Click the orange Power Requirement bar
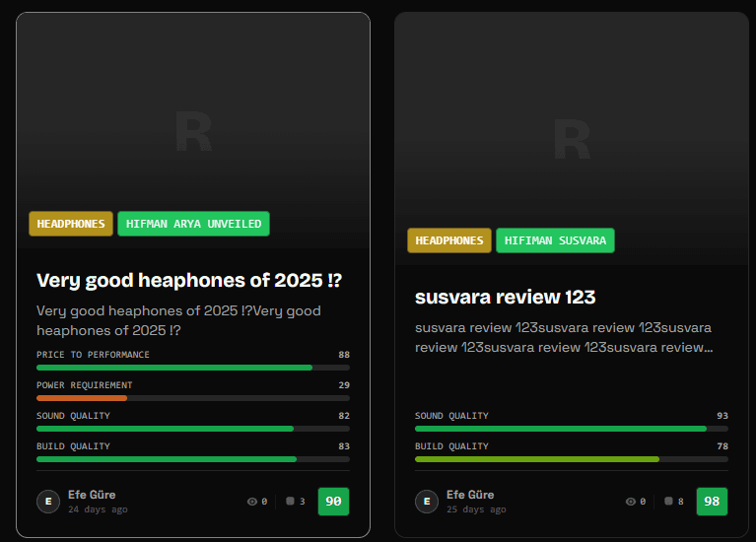This screenshot has width=756, height=542. (x=82, y=398)
